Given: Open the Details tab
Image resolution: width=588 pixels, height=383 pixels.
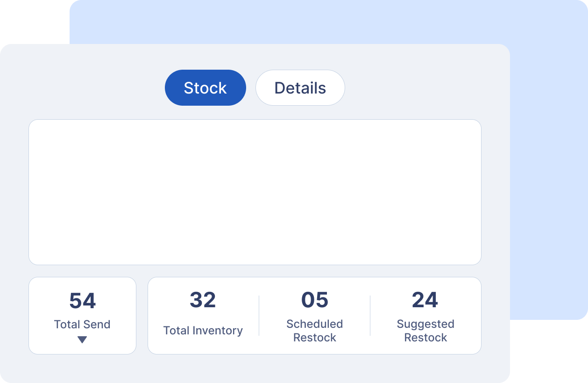Looking at the screenshot, I should (300, 88).
